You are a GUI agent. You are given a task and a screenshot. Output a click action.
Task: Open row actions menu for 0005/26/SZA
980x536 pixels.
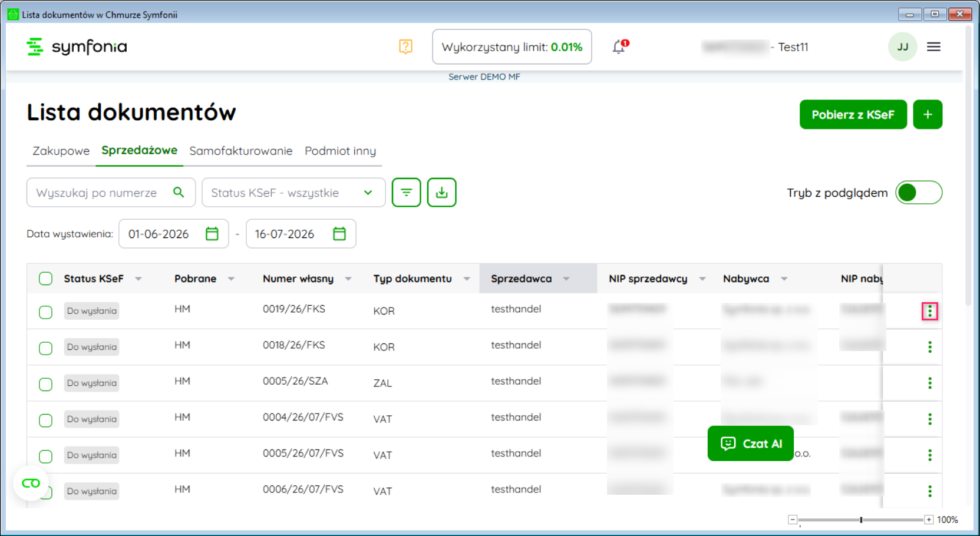(x=930, y=383)
